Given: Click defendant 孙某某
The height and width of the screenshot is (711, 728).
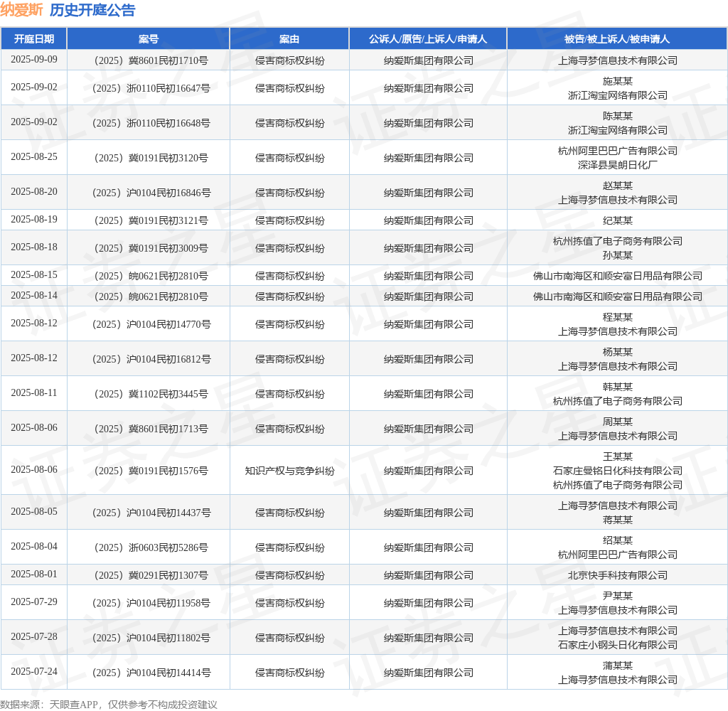Looking at the screenshot, I should pos(618,255).
